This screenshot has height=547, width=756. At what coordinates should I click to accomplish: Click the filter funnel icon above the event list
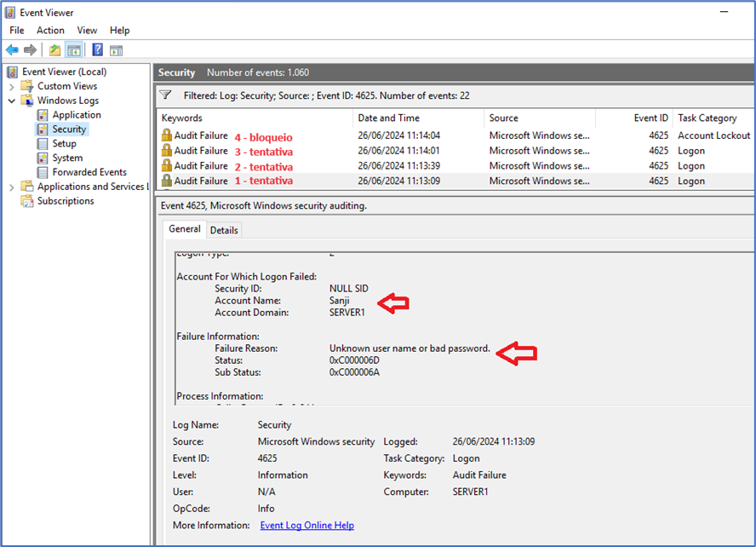click(x=166, y=95)
